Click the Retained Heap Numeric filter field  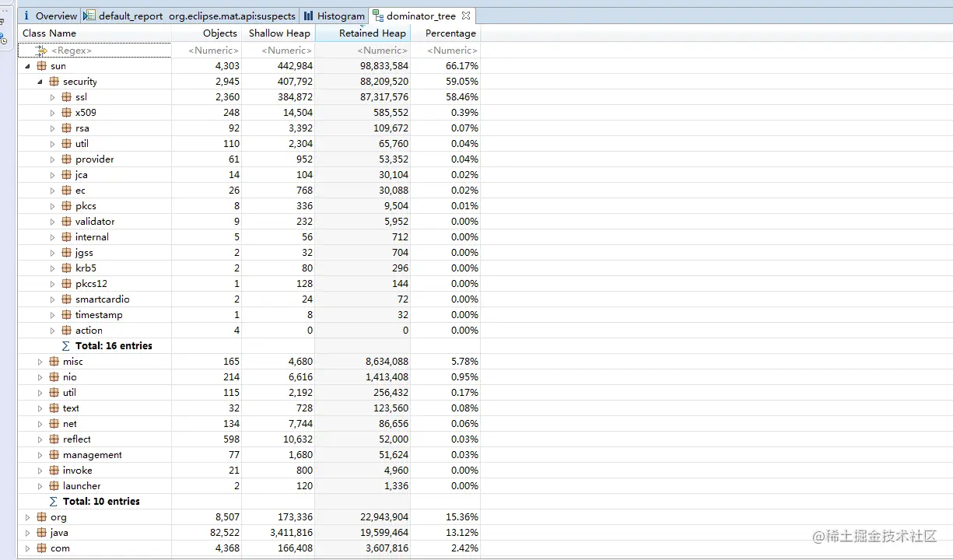[x=363, y=51]
